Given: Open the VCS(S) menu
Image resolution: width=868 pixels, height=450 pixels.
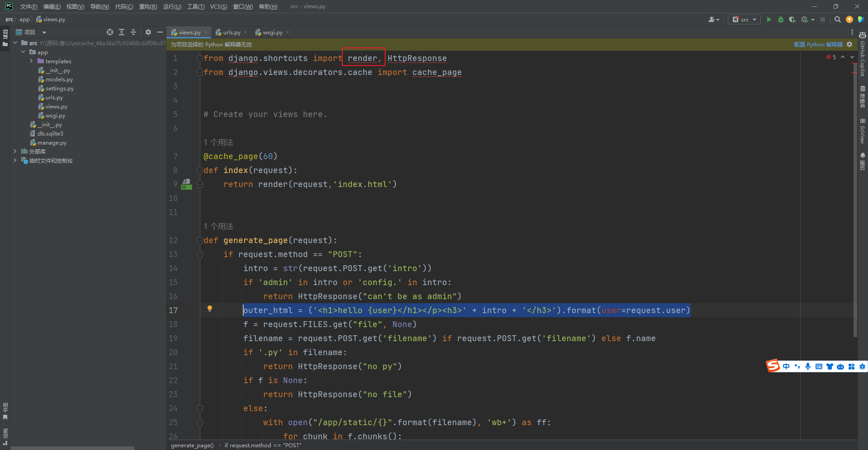Looking at the screenshot, I should (x=219, y=6).
